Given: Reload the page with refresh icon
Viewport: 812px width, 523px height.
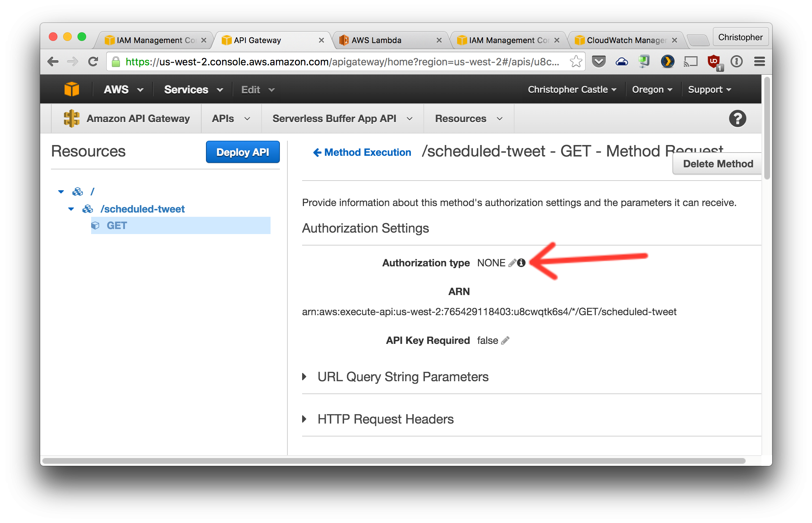Looking at the screenshot, I should (x=93, y=62).
